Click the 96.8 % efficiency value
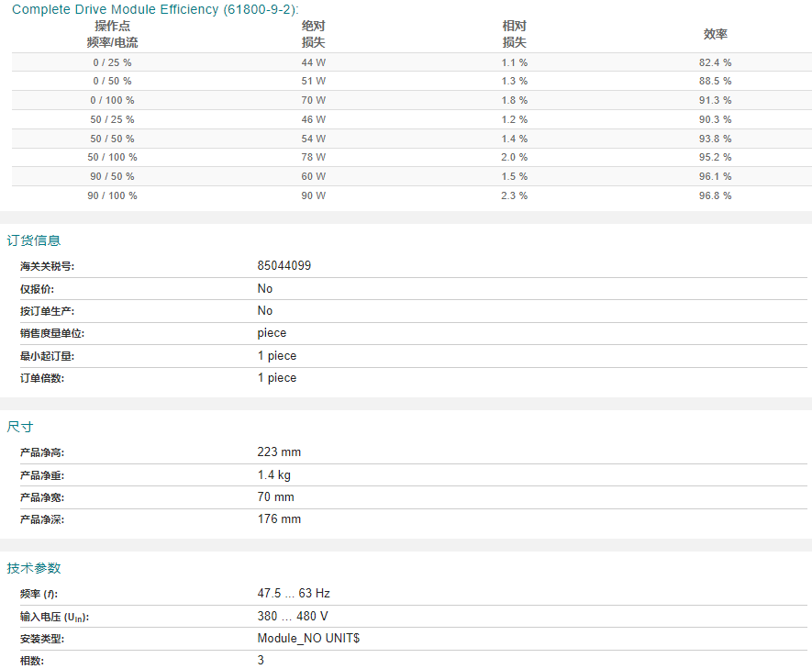 click(715, 195)
